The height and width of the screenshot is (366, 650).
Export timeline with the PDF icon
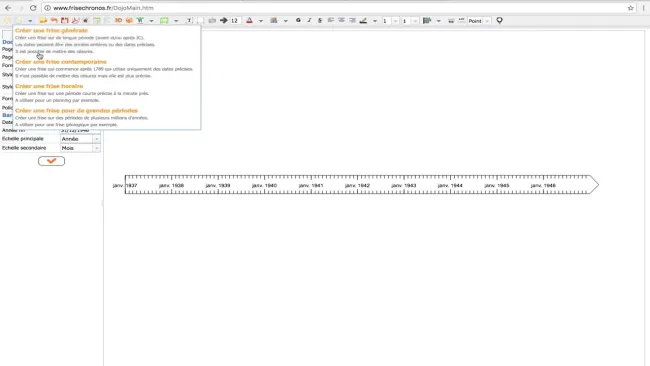[75, 20]
